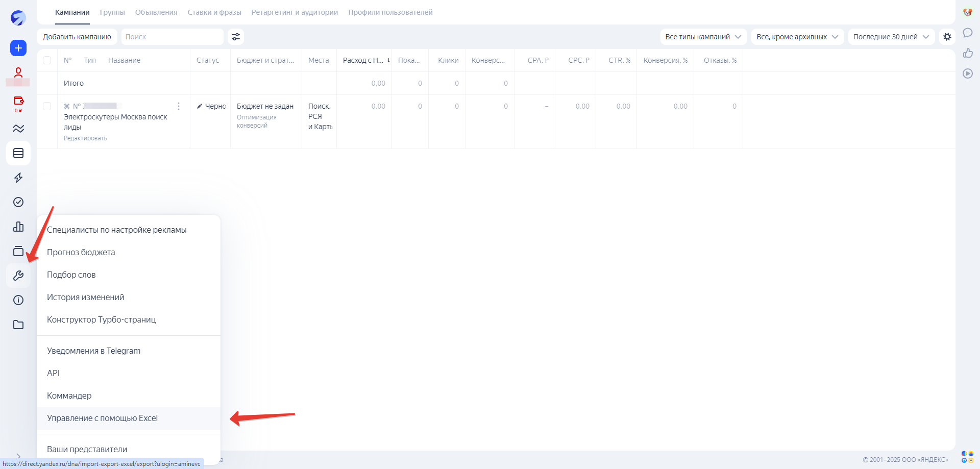Select 'Конструктор Турбо-страниц' menu item

coord(129,319)
